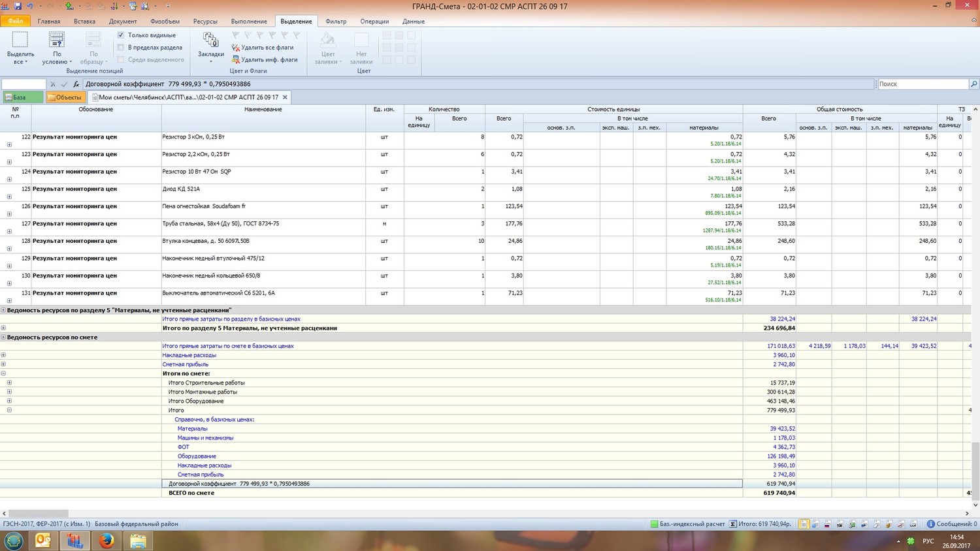Click the 'Сообщений' info icon in status bar
The width and height of the screenshot is (980, 551).
[x=931, y=524]
